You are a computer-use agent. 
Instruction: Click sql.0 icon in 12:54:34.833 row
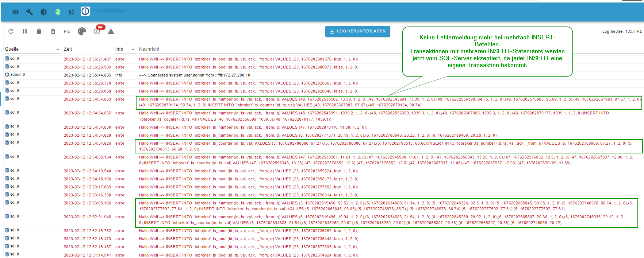click(7, 99)
